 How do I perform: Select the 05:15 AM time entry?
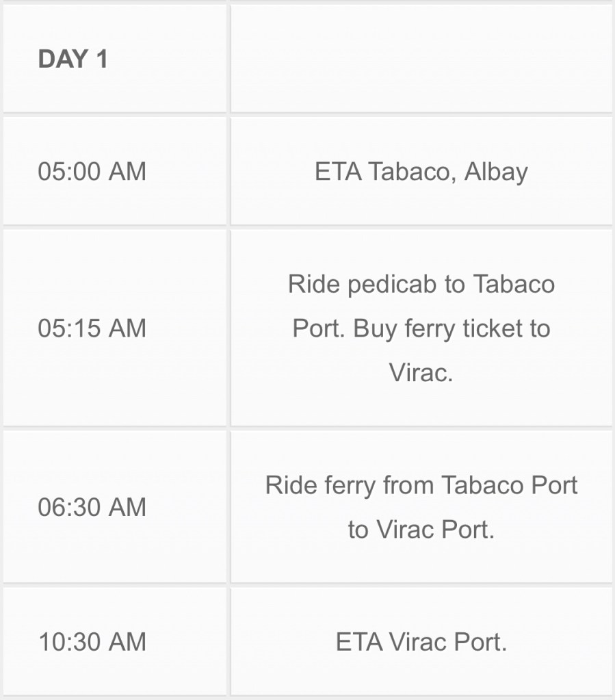click(92, 328)
